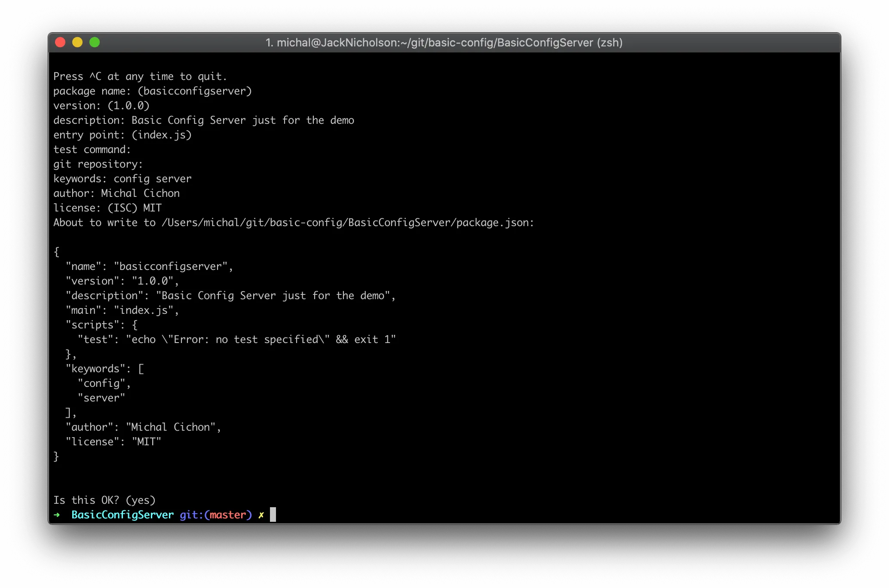Click JSON '"config",' array entry

tap(104, 383)
